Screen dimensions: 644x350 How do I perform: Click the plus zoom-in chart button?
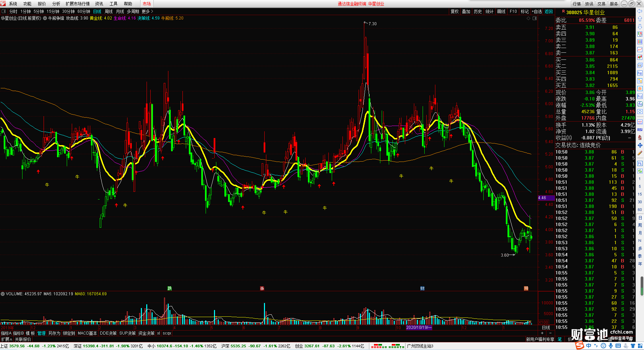pos(542,333)
